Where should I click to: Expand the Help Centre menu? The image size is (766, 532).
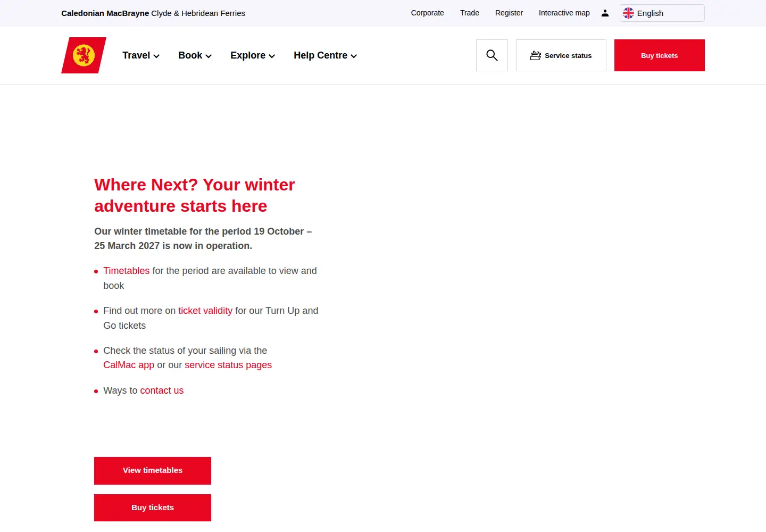tap(325, 55)
